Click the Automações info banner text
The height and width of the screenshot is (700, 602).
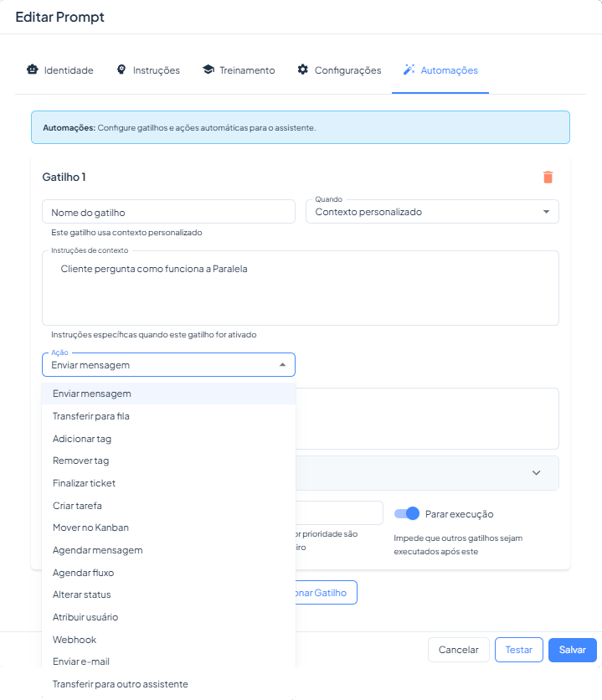179,127
